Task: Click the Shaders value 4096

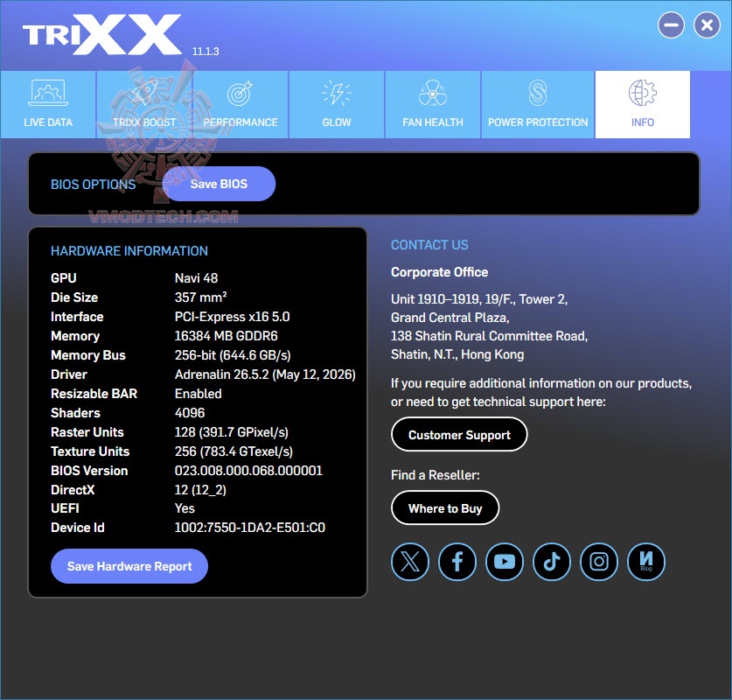Action: tap(190, 413)
